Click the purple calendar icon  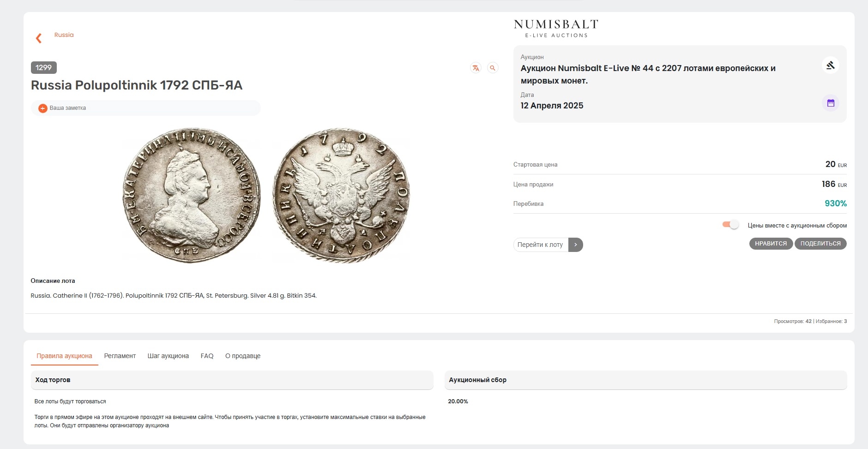click(x=830, y=103)
